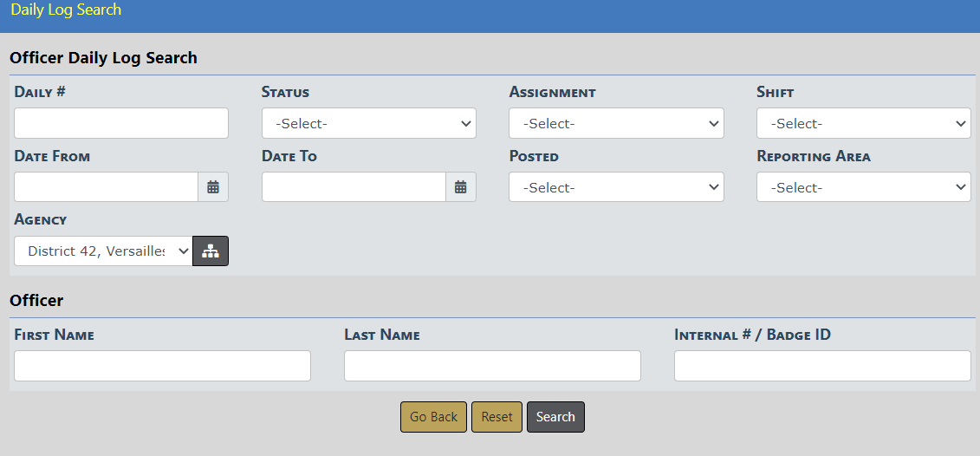This screenshot has height=456, width=980.
Task: Click the officer Last Name field
Action: point(492,366)
